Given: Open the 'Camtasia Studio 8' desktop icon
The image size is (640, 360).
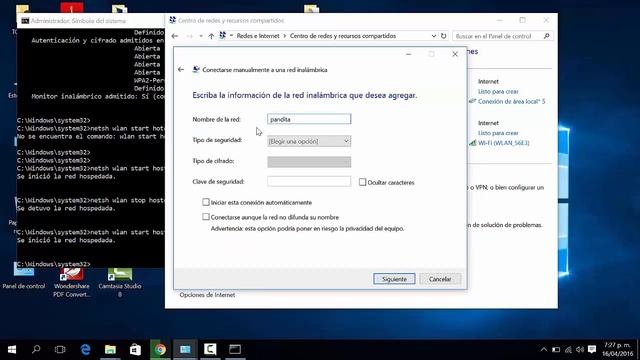Looking at the screenshot, I should 120,282.
